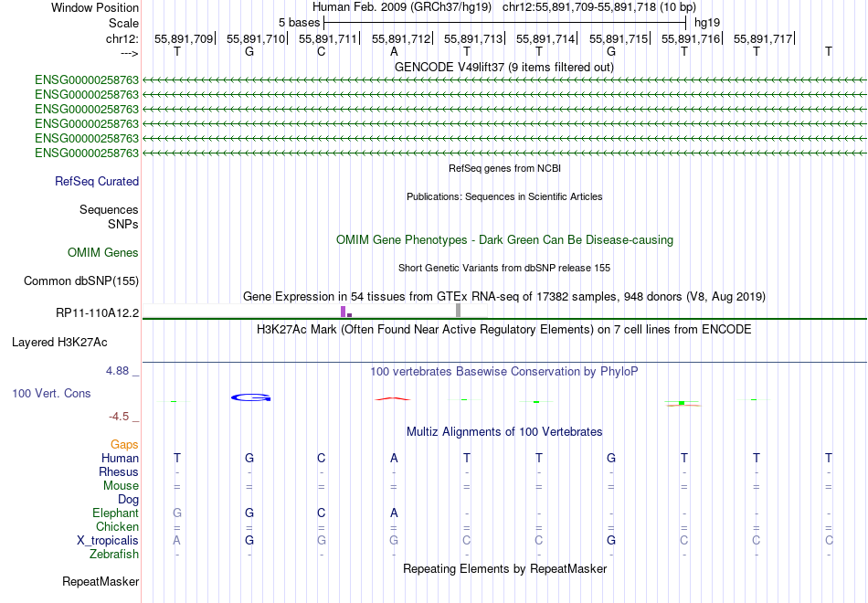Click the Repeating Elements by RepeatMasker title
Image resolution: width=868 pixels, height=603 pixels.
coord(504,568)
